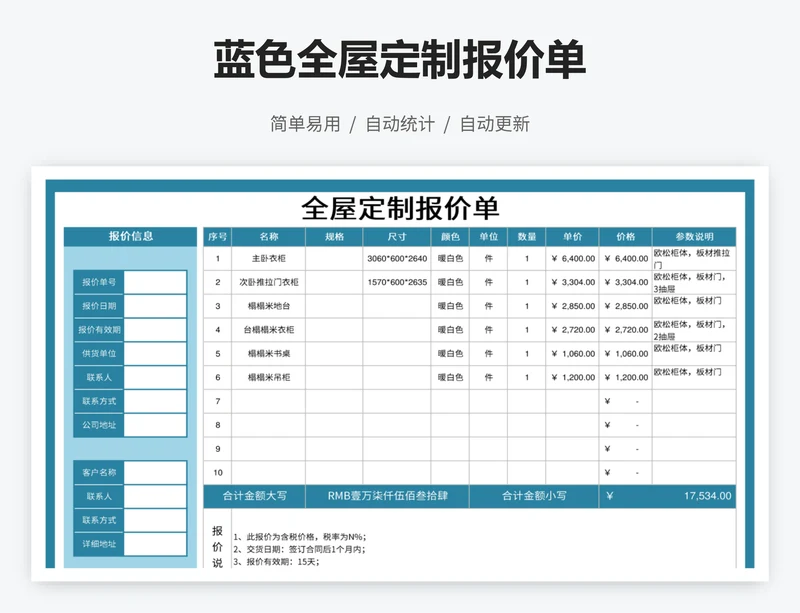Click the 单价 column header
Screen dimensions: 800x613
click(572, 237)
